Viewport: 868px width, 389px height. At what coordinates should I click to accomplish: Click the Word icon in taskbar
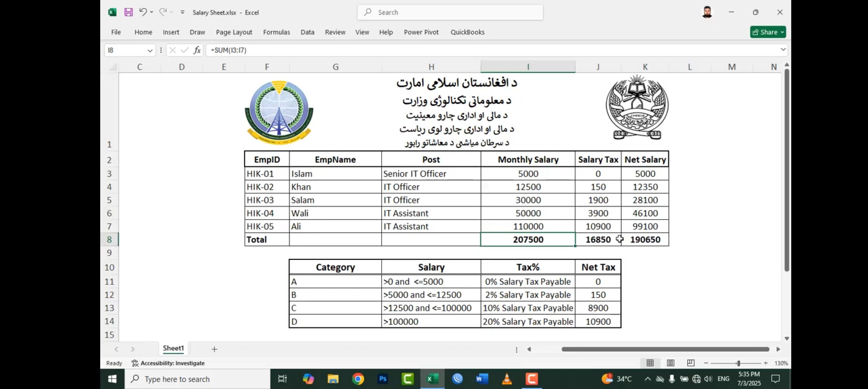482,379
